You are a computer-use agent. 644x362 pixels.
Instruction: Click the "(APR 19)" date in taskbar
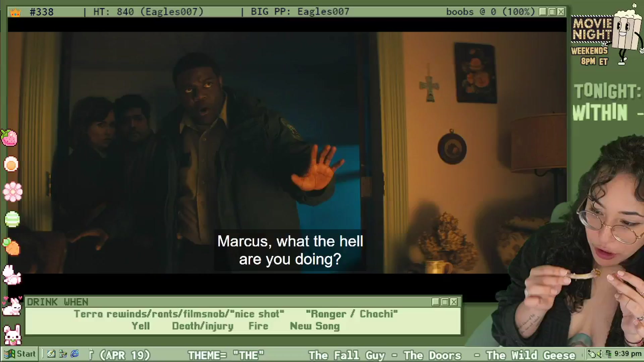click(125, 355)
